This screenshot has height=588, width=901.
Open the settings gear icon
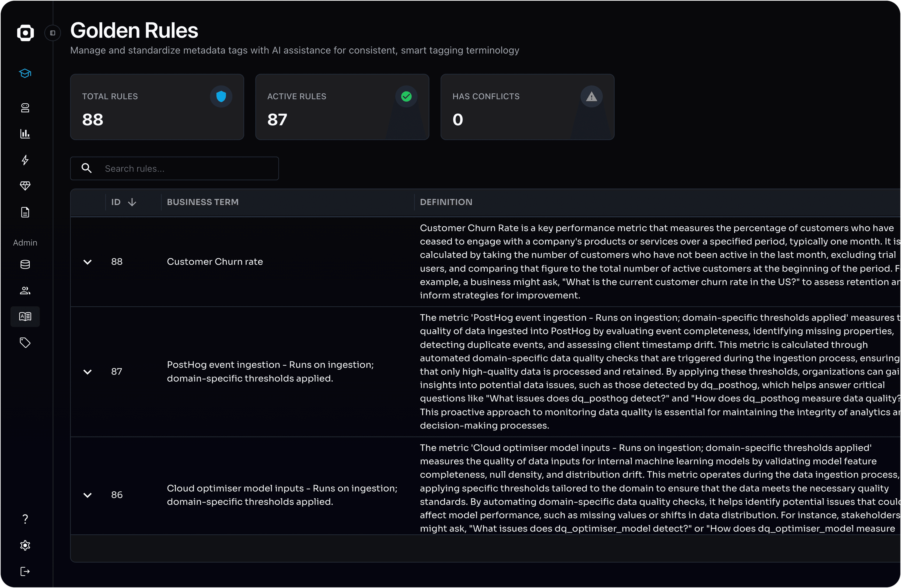point(25,545)
